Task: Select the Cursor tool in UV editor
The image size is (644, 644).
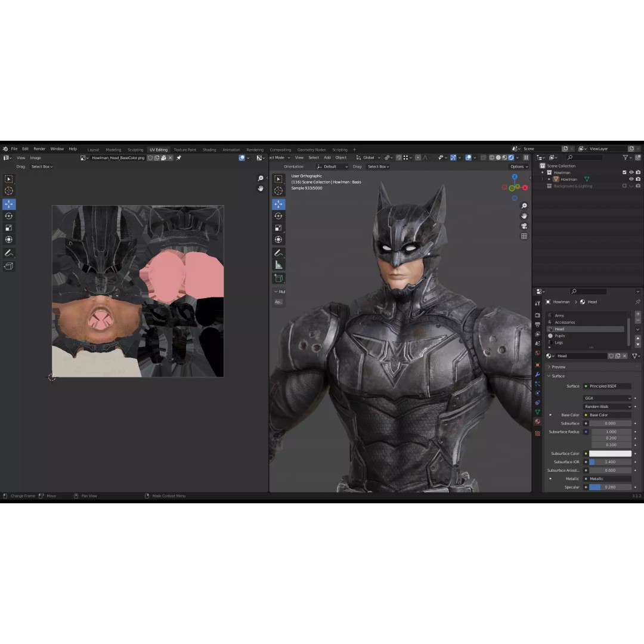Action: tap(8, 191)
